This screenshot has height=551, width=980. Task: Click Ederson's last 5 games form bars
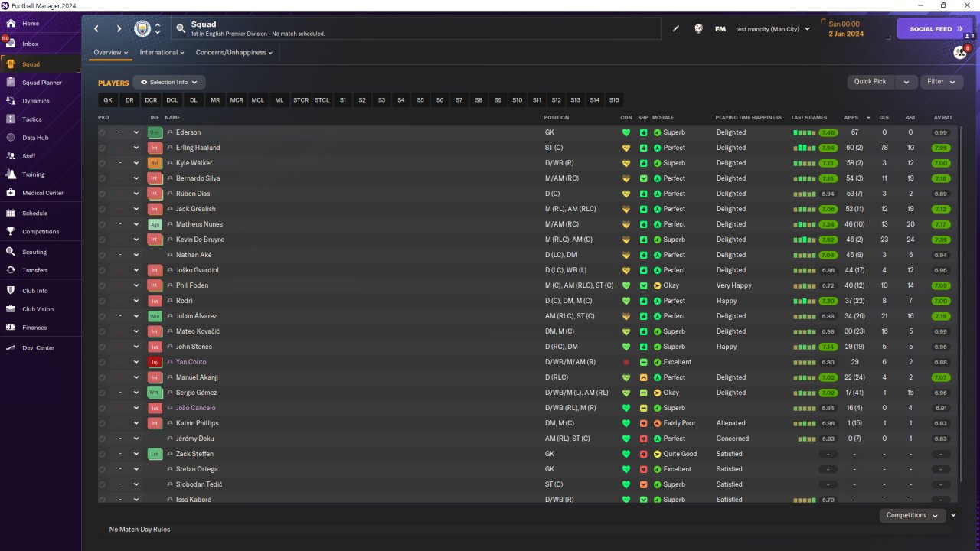805,132
